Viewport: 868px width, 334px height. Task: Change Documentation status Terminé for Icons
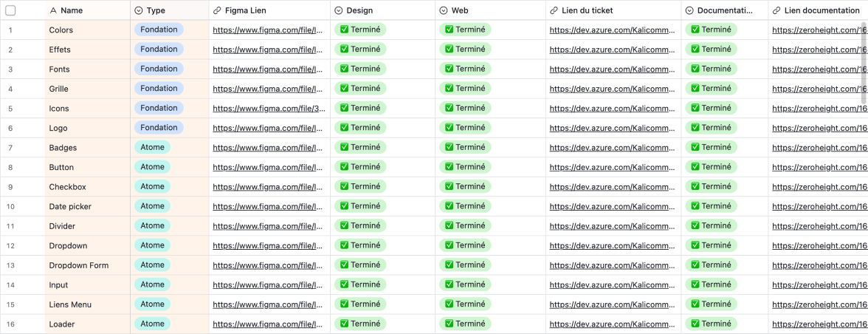coord(711,108)
